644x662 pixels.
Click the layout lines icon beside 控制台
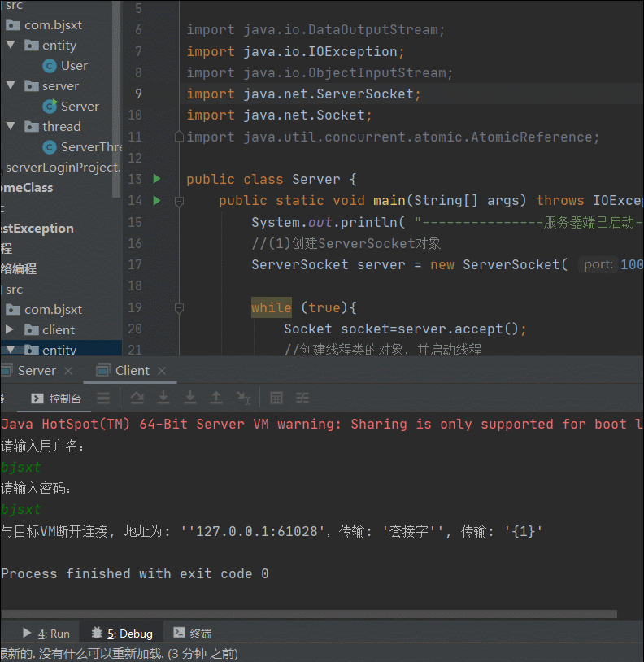click(x=103, y=399)
